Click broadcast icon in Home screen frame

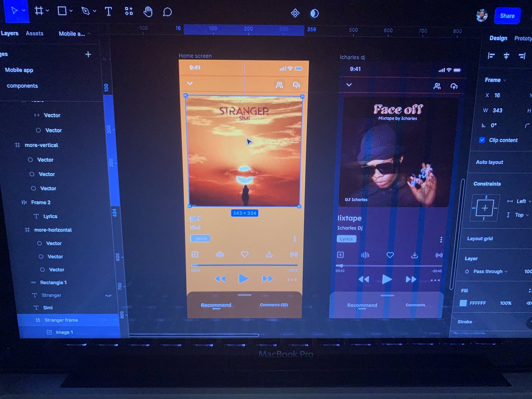293,254
